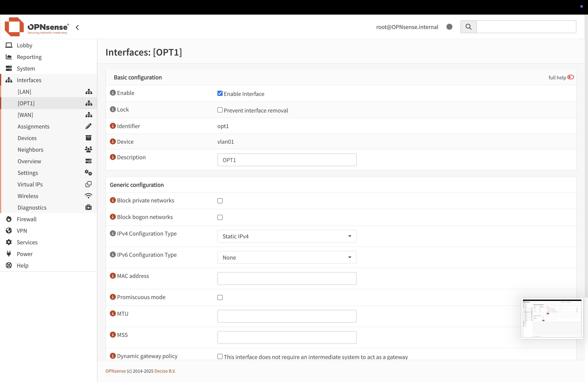Collapse sidebar with the chevron arrow

pyautogui.click(x=77, y=27)
